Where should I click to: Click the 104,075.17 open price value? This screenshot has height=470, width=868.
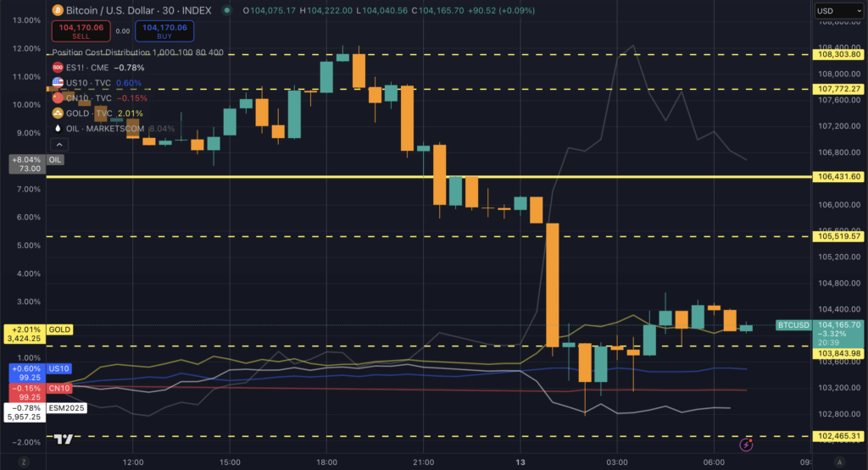point(273,10)
